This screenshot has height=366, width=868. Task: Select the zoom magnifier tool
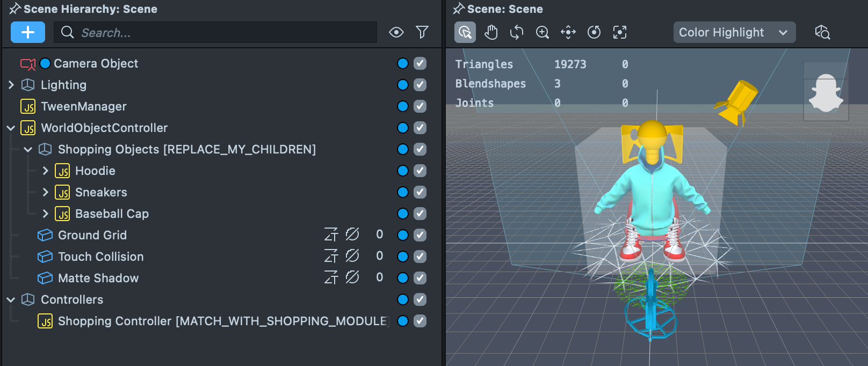(542, 32)
